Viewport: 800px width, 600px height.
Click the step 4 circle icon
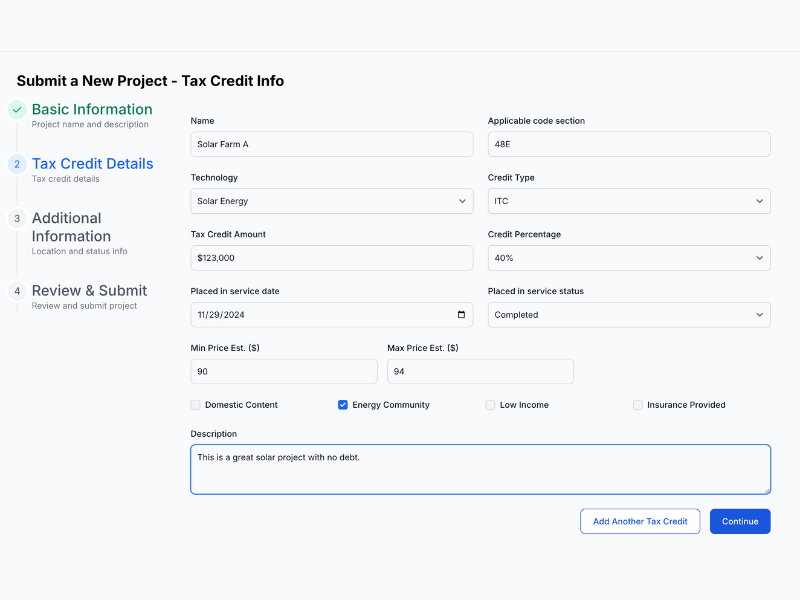pos(17,291)
